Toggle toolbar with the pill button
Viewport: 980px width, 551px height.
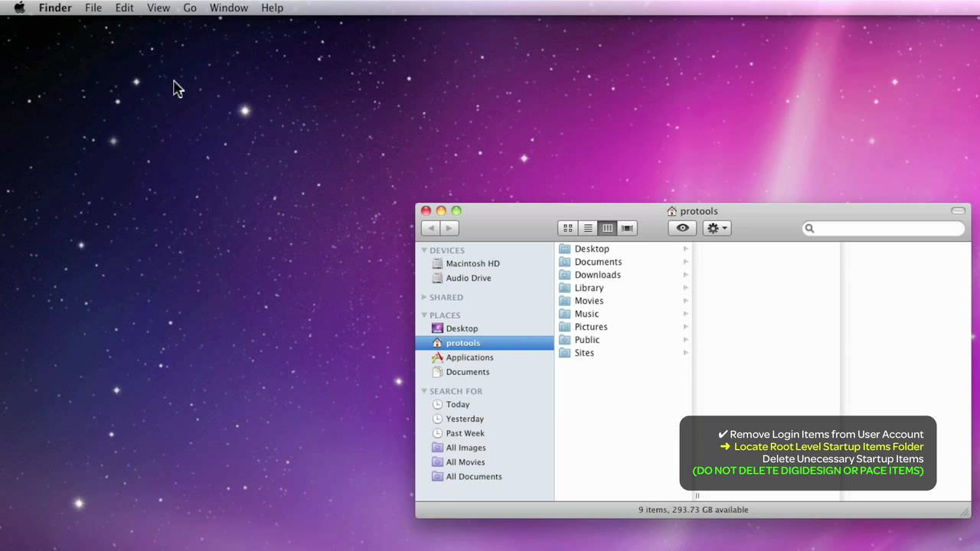pos(958,210)
